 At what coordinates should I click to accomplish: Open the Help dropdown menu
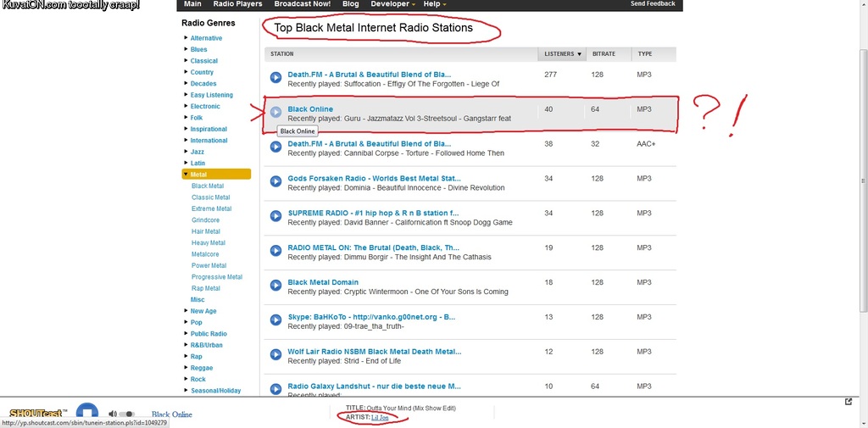434,4
